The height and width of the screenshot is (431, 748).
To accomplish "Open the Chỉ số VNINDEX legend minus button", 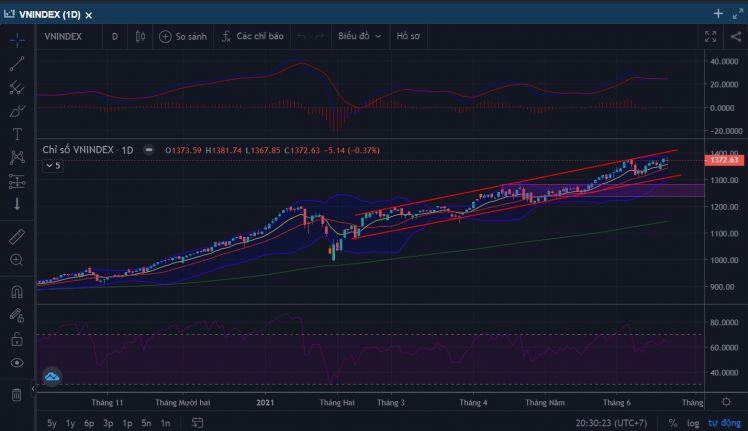I will pos(149,150).
